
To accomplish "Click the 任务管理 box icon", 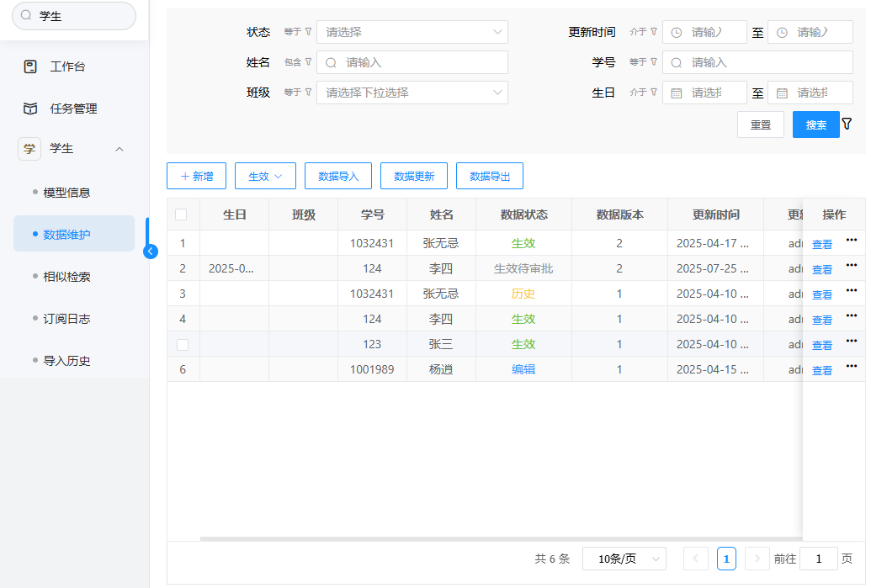I will [30, 109].
